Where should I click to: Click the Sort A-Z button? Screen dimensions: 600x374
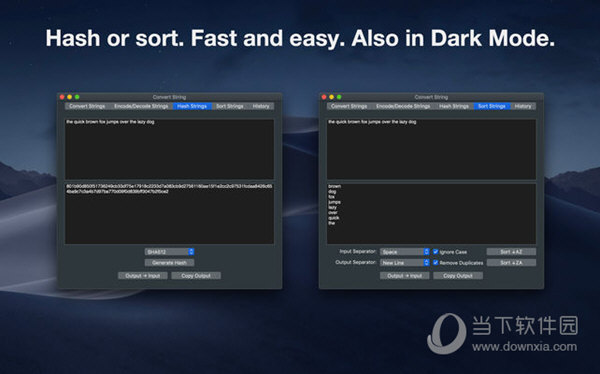pyautogui.click(x=511, y=252)
